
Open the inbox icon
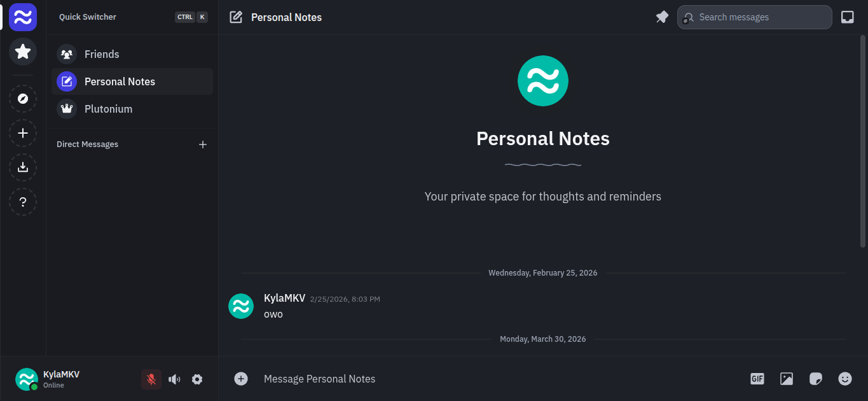click(x=847, y=17)
